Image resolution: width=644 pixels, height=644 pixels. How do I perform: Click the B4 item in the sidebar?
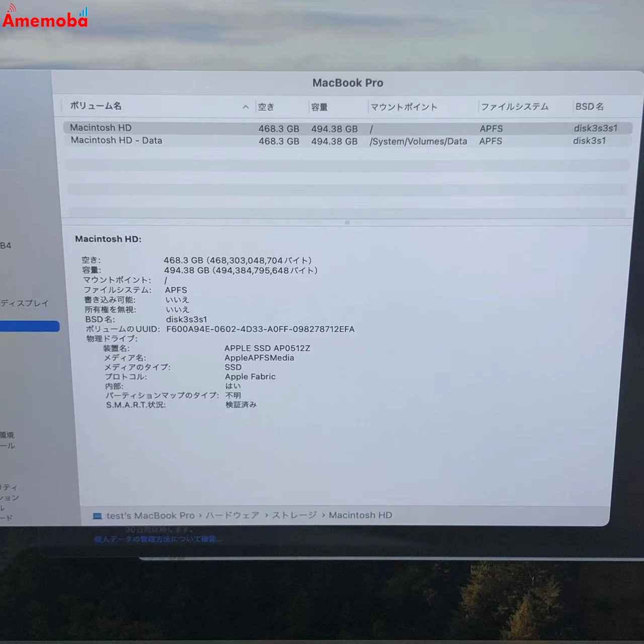7,246
